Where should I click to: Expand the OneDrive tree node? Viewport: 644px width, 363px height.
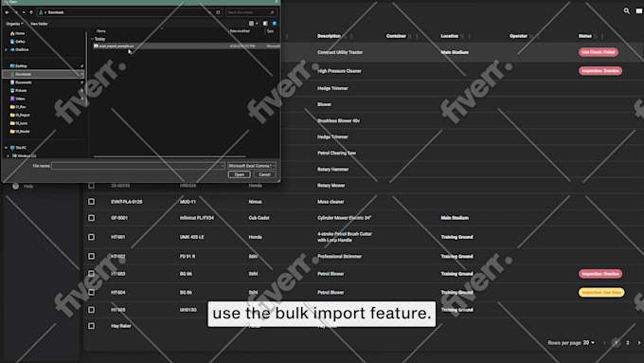pyautogui.click(x=6, y=49)
